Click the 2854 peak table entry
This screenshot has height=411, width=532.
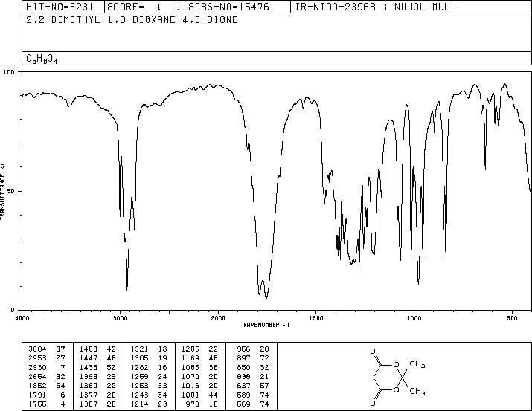coord(47,376)
